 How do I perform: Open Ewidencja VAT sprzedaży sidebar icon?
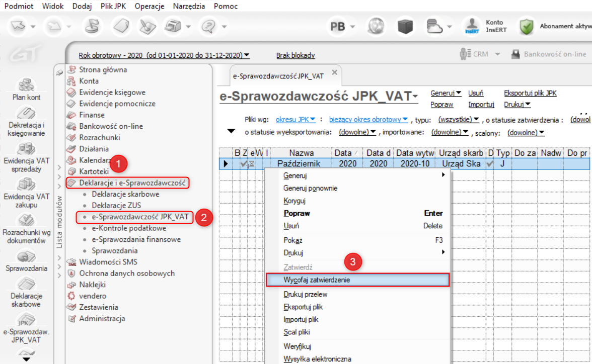26,149
